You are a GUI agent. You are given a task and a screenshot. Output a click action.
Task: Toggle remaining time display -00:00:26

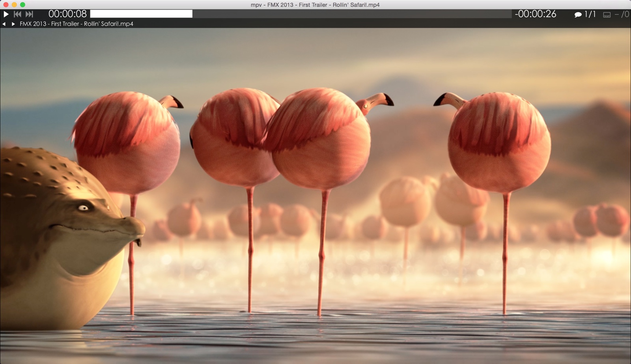(x=535, y=14)
